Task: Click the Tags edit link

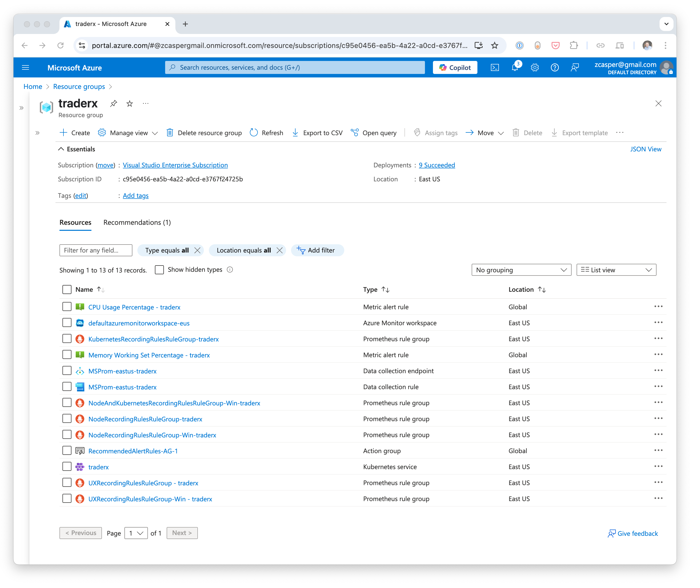Action: (x=81, y=196)
